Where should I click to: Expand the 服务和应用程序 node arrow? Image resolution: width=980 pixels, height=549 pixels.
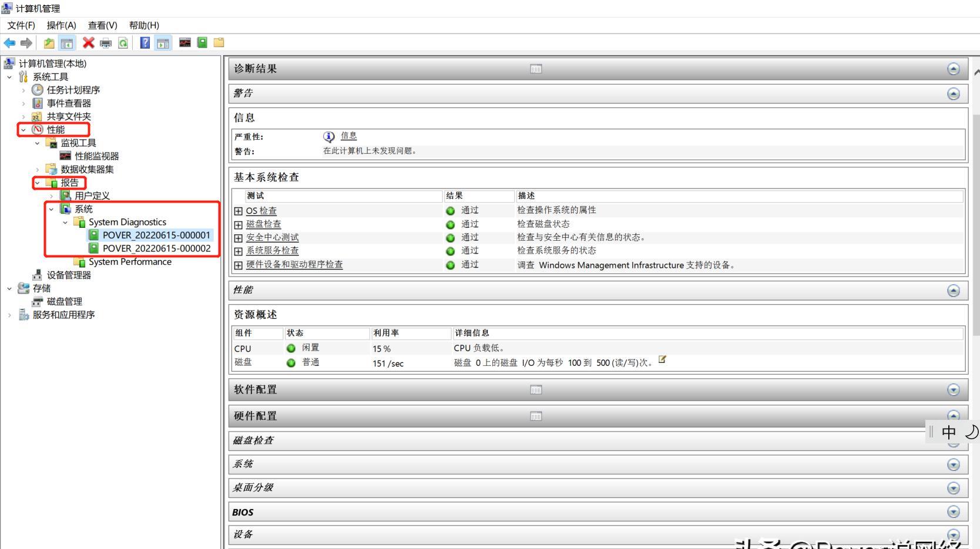click(x=9, y=315)
